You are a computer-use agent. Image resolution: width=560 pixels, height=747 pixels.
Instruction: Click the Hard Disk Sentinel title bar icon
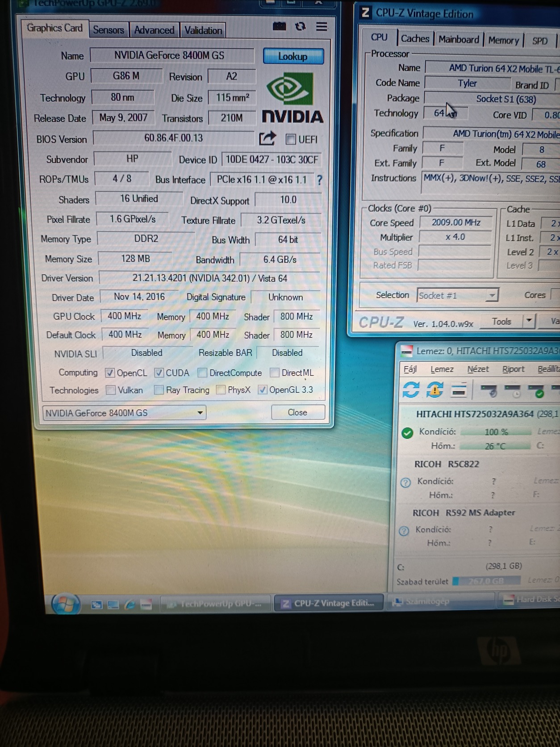(x=406, y=351)
